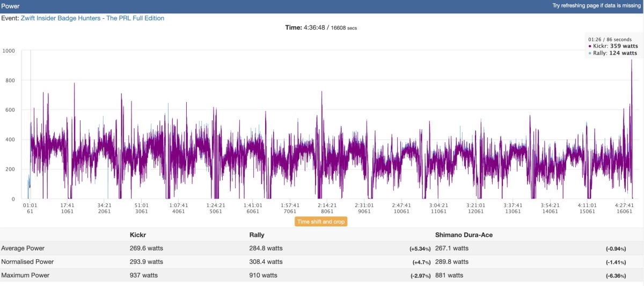Select the 01:01 time axis marker

point(30,205)
